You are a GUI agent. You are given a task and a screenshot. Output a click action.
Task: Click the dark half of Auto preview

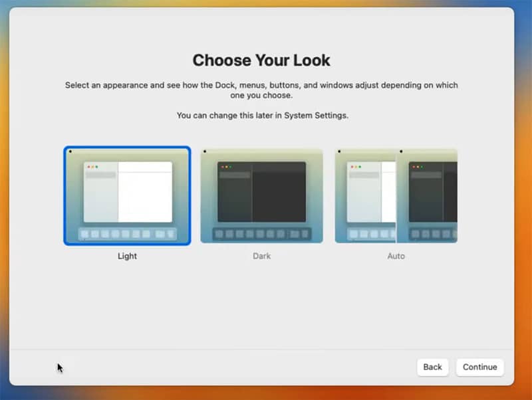(427, 195)
